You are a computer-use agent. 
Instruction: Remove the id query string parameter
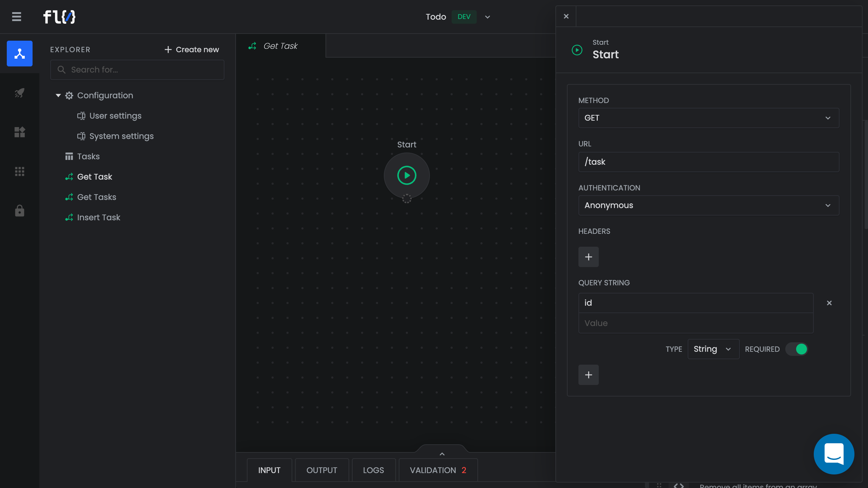coord(829,303)
